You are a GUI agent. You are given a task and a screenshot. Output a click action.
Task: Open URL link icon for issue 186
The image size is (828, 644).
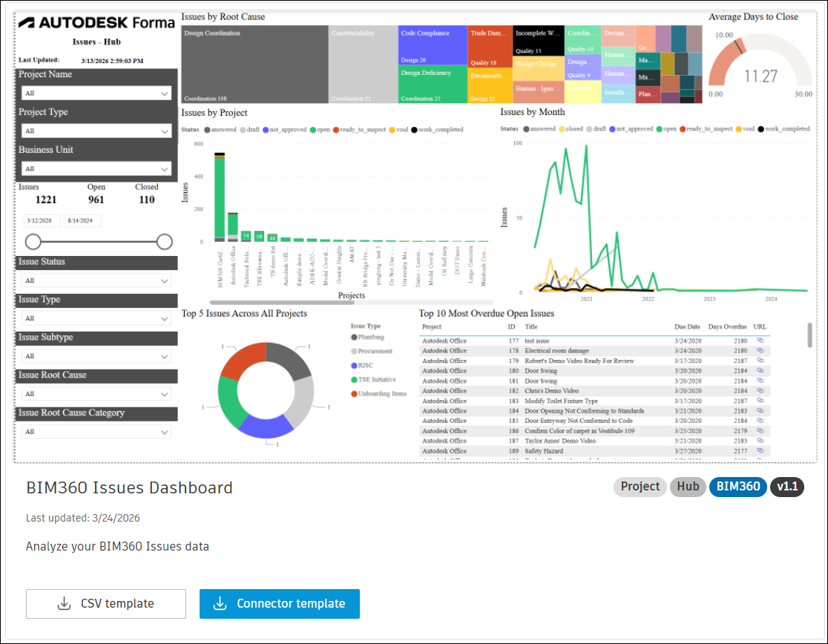[760, 431]
